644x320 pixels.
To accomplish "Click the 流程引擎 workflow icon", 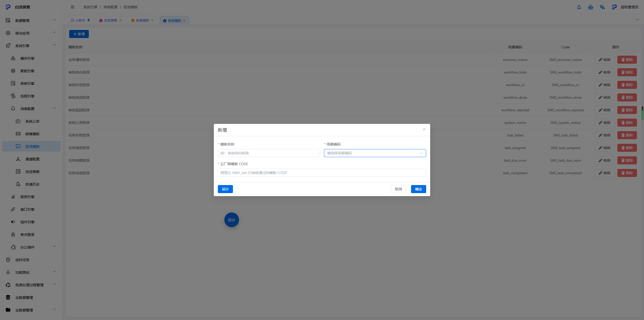I will [13, 96].
